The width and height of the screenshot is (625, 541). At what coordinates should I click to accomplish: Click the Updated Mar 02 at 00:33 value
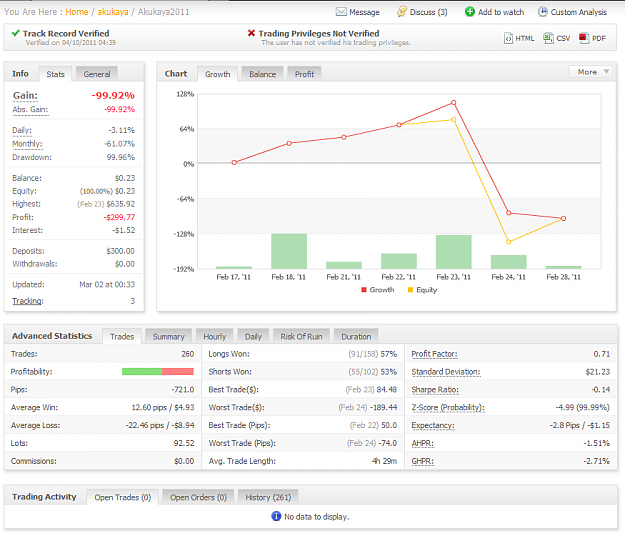[x=107, y=285]
